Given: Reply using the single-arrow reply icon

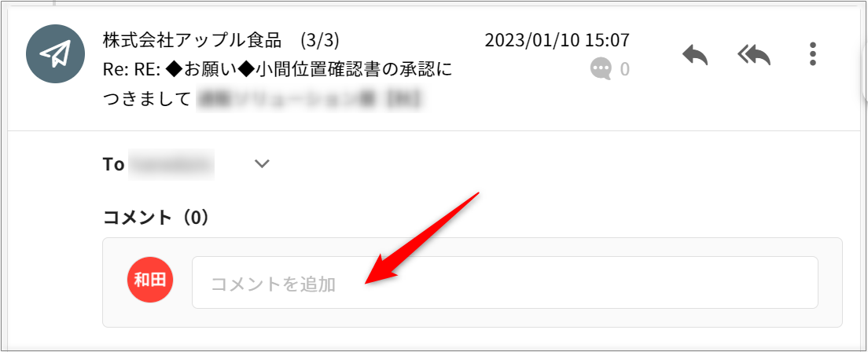Looking at the screenshot, I should 695,55.
